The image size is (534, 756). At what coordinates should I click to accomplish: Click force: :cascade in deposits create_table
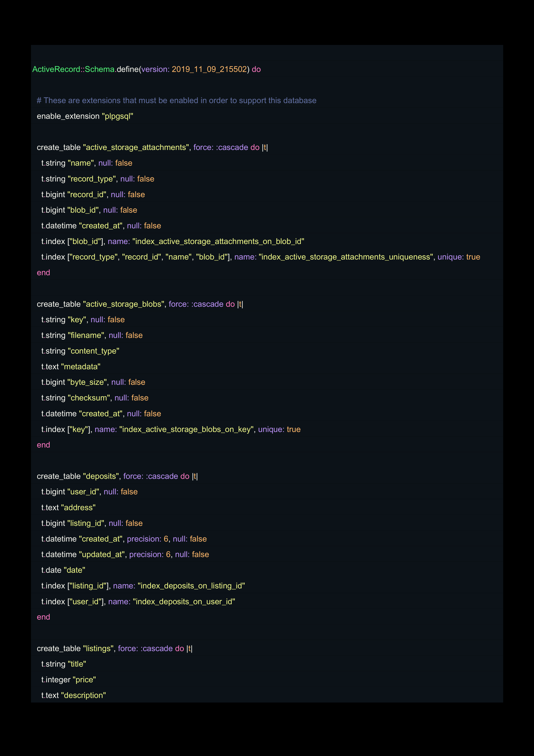pyautogui.click(x=151, y=476)
